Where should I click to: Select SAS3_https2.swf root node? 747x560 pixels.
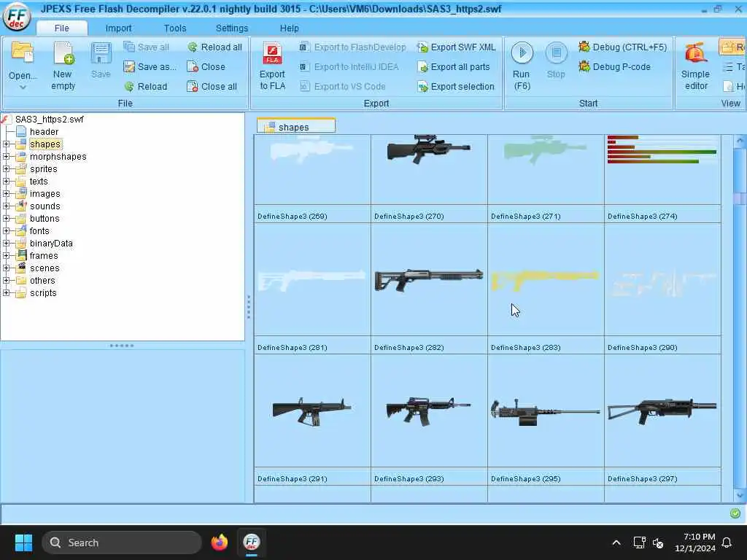49,119
